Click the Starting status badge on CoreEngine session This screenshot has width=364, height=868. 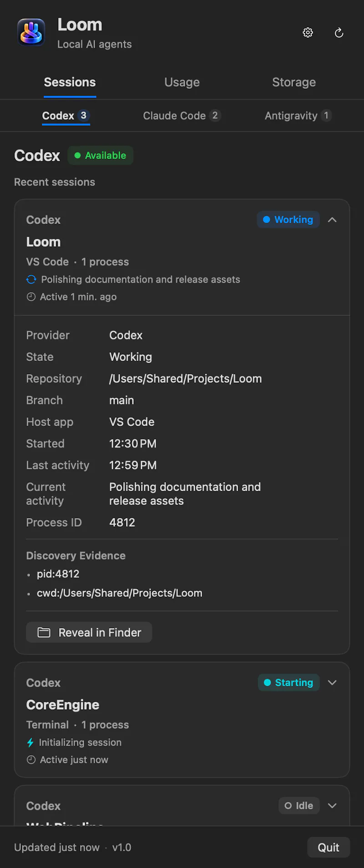289,682
